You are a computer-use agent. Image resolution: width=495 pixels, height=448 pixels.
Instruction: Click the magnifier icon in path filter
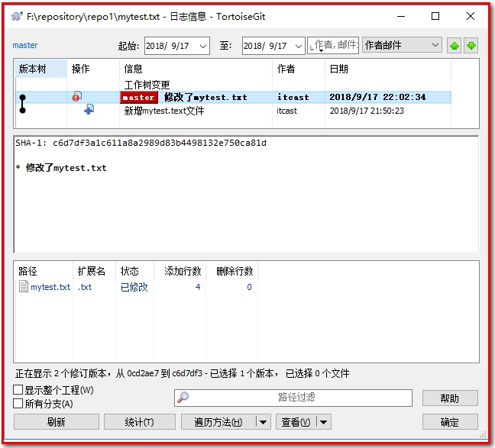(183, 397)
